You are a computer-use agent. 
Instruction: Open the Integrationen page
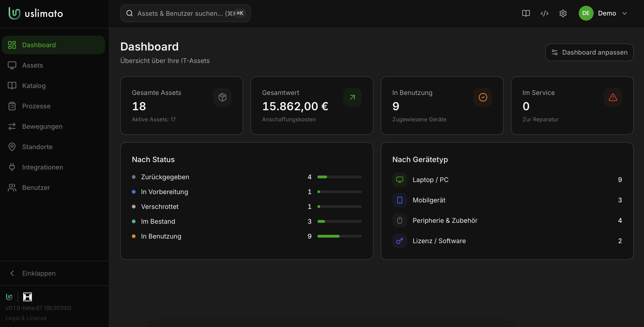tap(53, 167)
